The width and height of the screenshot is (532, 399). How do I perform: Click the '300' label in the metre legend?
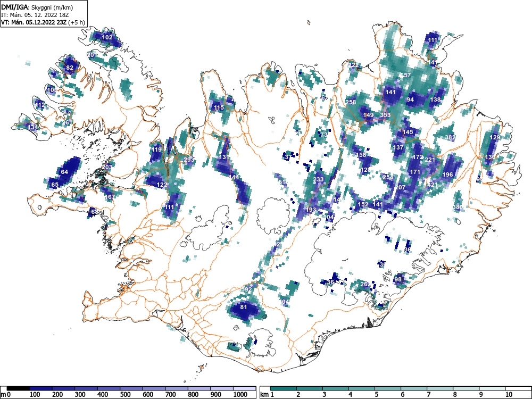[80, 395]
